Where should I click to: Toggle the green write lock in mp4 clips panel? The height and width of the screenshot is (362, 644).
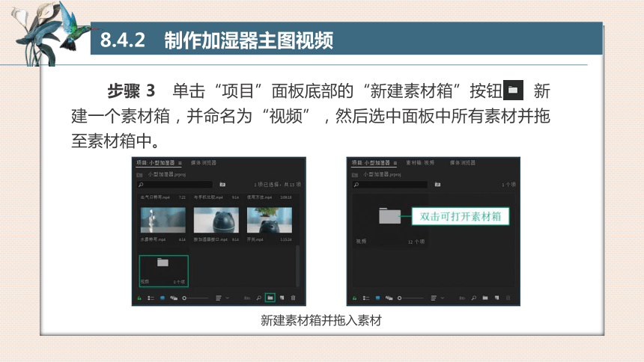(x=139, y=298)
